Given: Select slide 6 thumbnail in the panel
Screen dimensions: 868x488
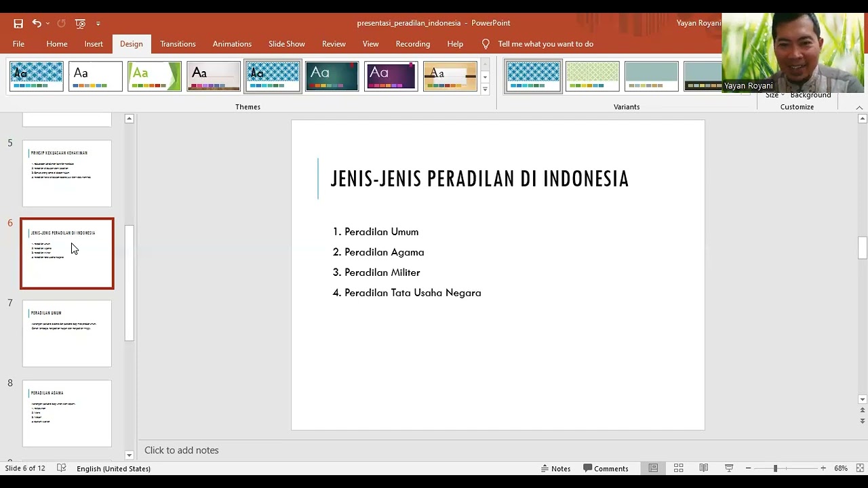Looking at the screenshot, I should pos(67,253).
